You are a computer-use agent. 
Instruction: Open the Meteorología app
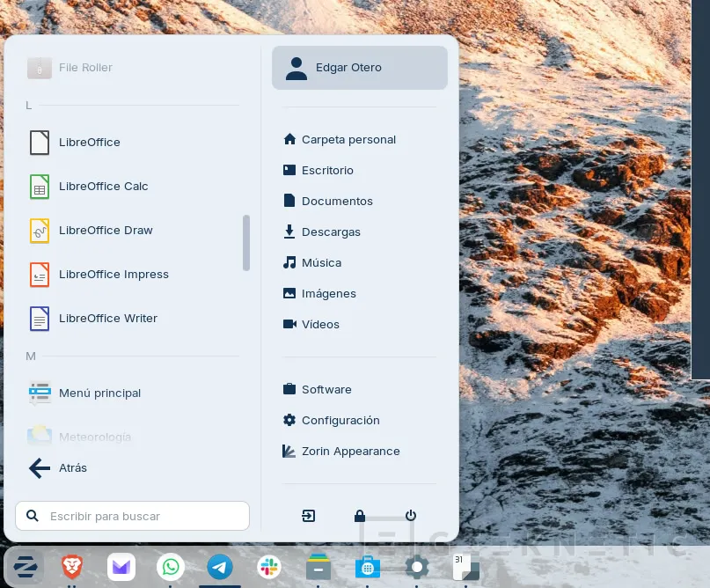click(95, 437)
